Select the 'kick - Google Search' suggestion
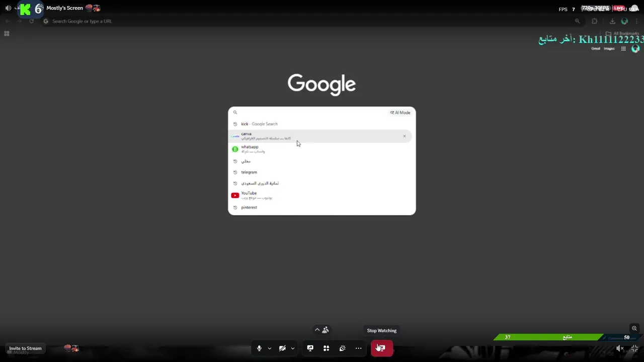Screen dimensions: 644x362 click(x=321, y=124)
